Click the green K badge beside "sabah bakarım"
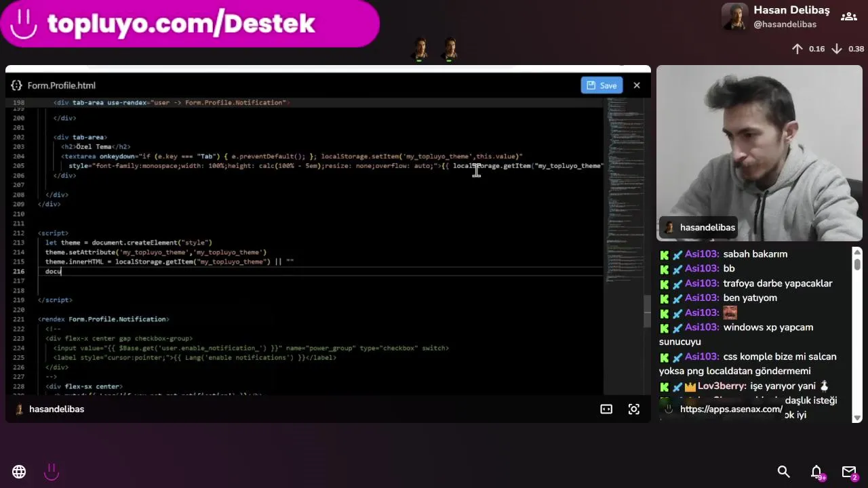Viewport: 868px width, 488px height. click(665, 255)
